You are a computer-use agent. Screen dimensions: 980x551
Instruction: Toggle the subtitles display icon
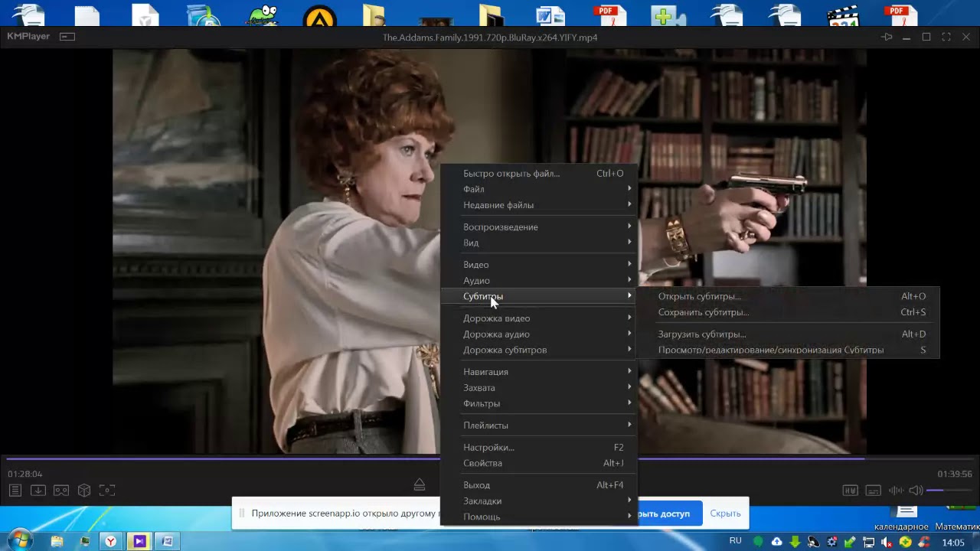click(x=873, y=491)
